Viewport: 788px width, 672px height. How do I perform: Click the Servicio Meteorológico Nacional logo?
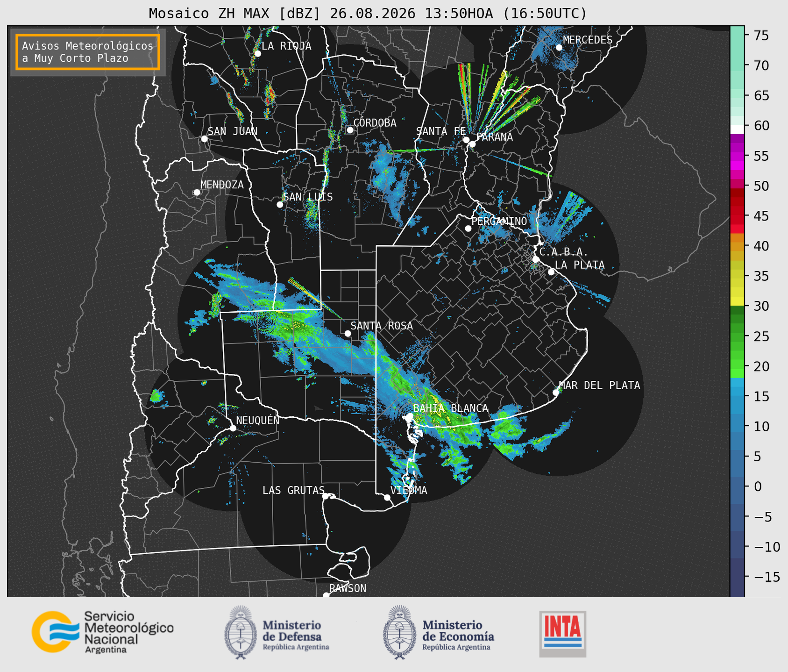(x=103, y=632)
